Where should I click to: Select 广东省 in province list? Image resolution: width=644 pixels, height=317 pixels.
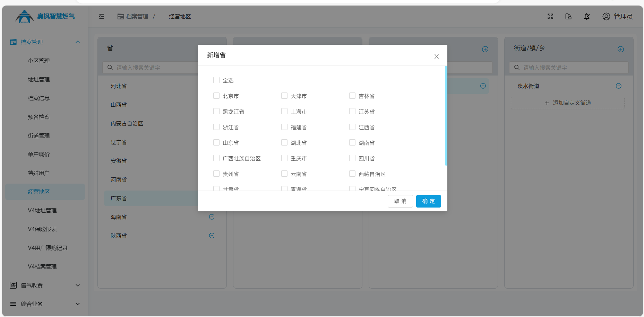(151, 198)
